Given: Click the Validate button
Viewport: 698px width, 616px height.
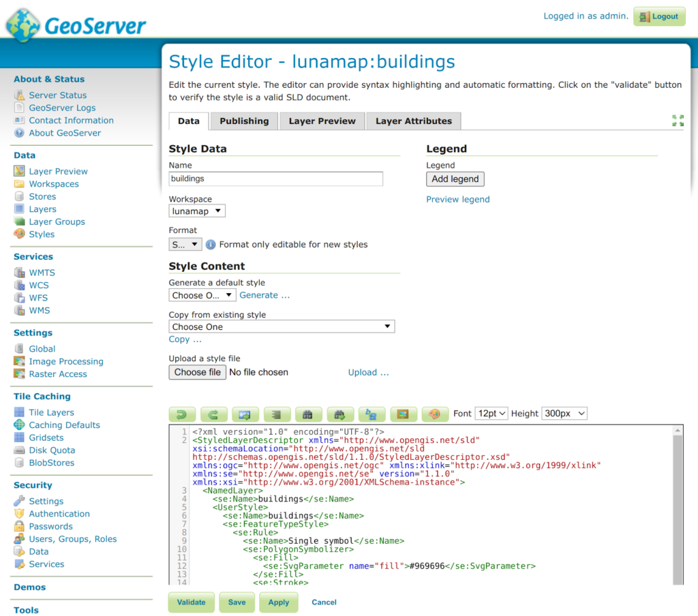Looking at the screenshot, I should pyautogui.click(x=191, y=602).
